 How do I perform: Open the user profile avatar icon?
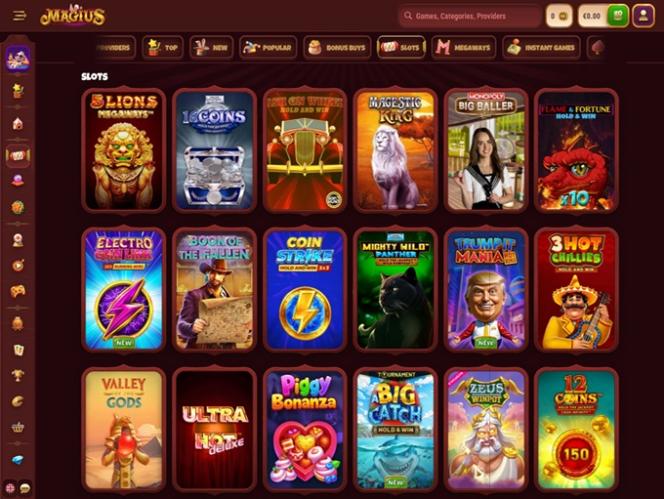(x=643, y=16)
